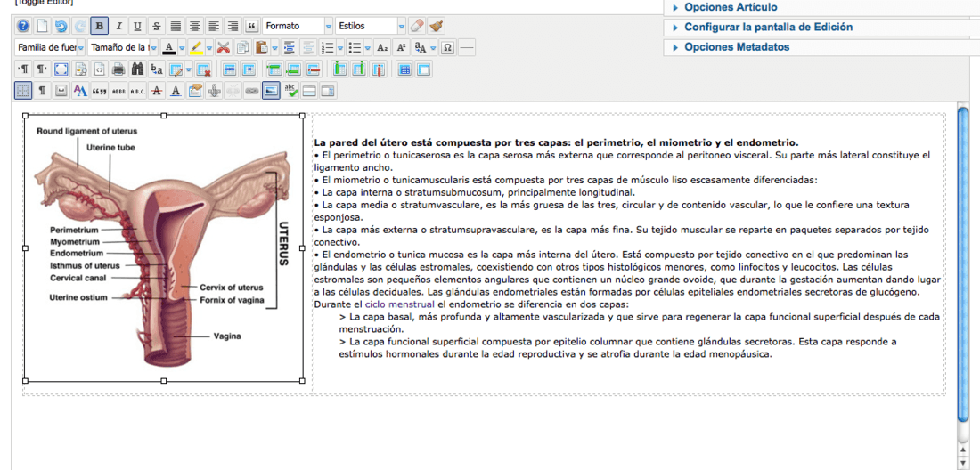Apply full justify alignment
The width and height of the screenshot is (980, 470).
(x=176, y=26)
